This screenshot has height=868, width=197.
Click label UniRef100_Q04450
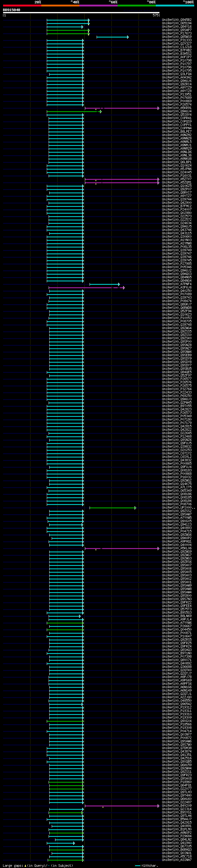(172, 629)
